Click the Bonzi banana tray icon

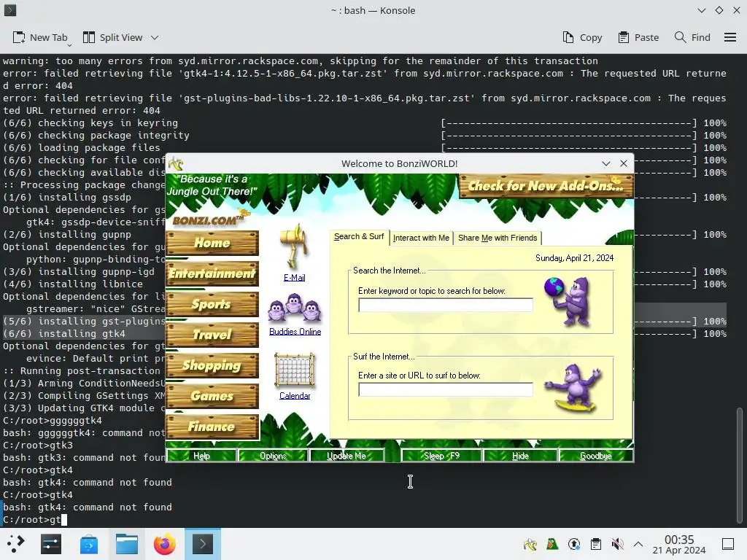[x=530, y=544]
